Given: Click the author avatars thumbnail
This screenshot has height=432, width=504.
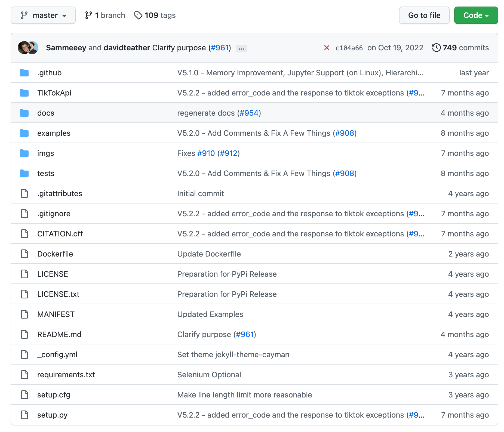Looking at the screenshot, I should coord(28,48).
